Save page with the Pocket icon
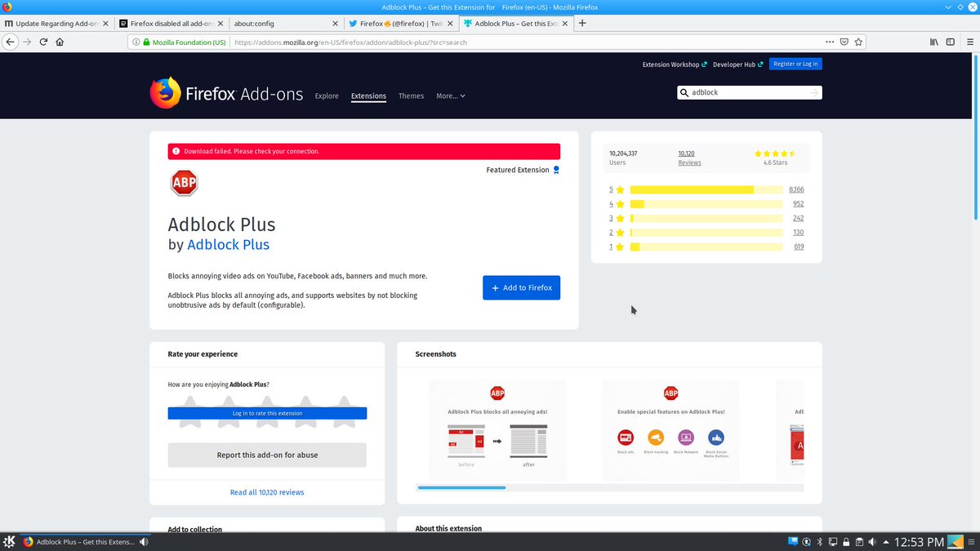Screen dimensions: 980x551 (x=844, y=42)
